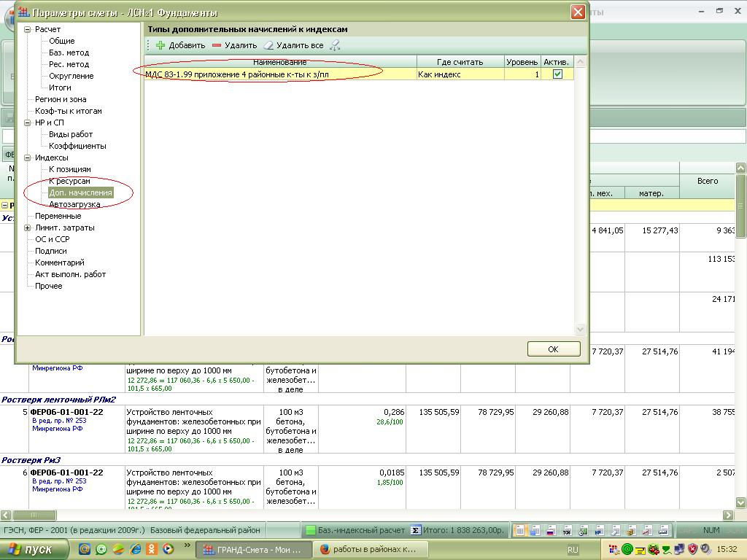Click the red minus Удалить icon
Screen dimensions: 747x560
tap(217, 45)
